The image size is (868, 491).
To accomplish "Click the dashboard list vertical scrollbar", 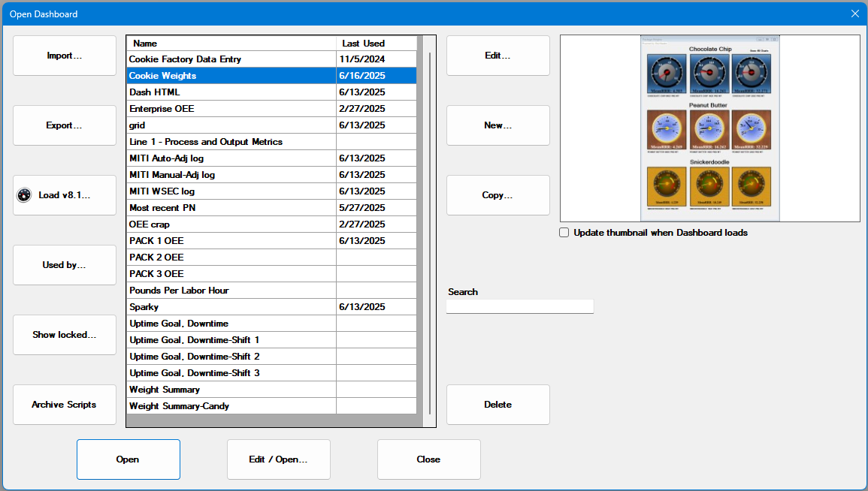I will coord(430,225).
